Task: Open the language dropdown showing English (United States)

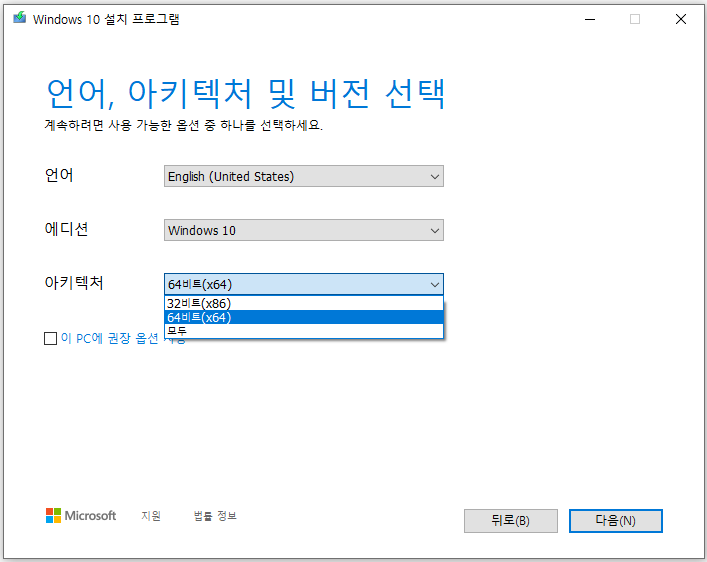Action: coord(303,176)
